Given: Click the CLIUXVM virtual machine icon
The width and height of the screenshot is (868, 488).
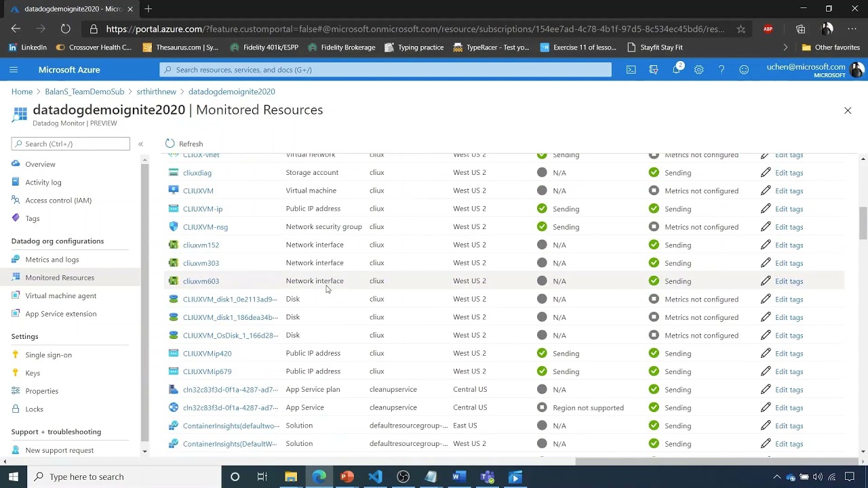Looking at the screenshot, I should (174, 190).
